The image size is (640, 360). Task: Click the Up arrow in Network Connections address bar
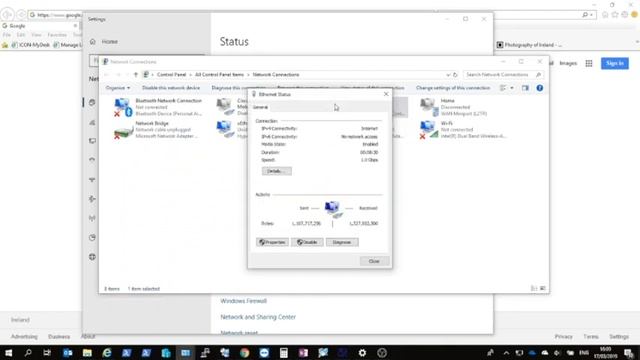tap(136, 75)
